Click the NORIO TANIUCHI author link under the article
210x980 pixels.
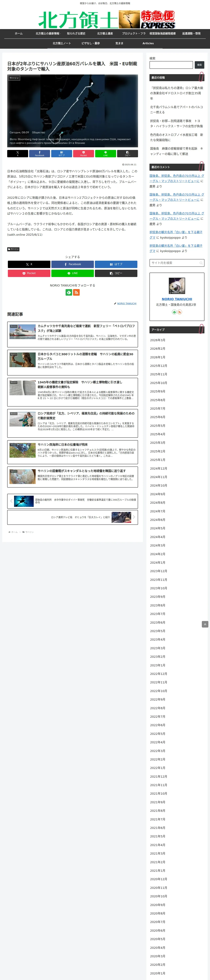(x=127, y=304)
